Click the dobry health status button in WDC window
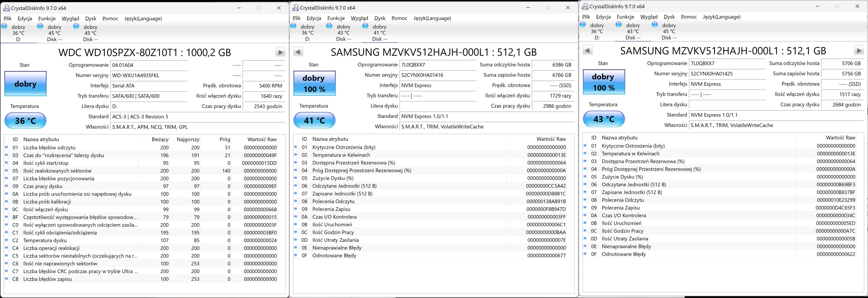 (x=25, y=83)
